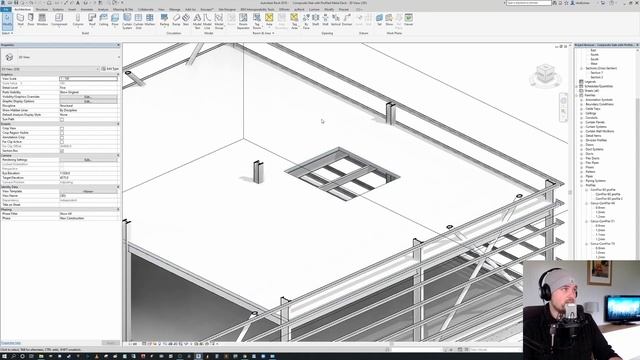
Task: Select the Shaft opening tool
Action: tap(316, 20)
